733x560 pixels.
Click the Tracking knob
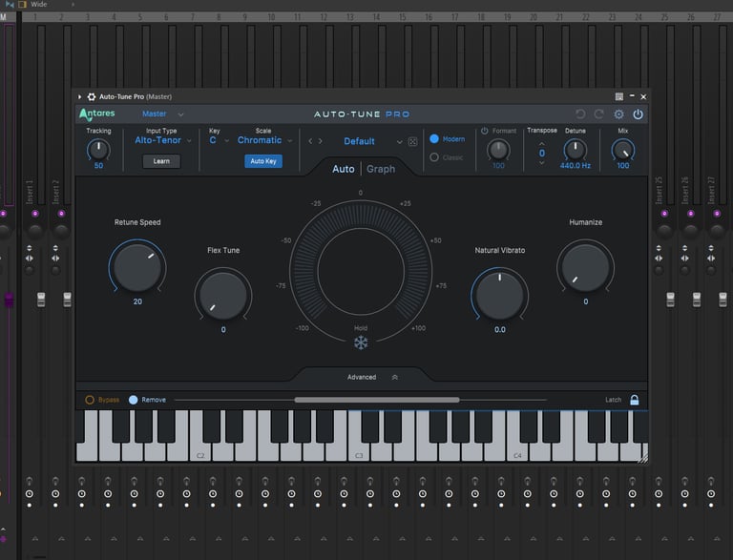(98, 150)
